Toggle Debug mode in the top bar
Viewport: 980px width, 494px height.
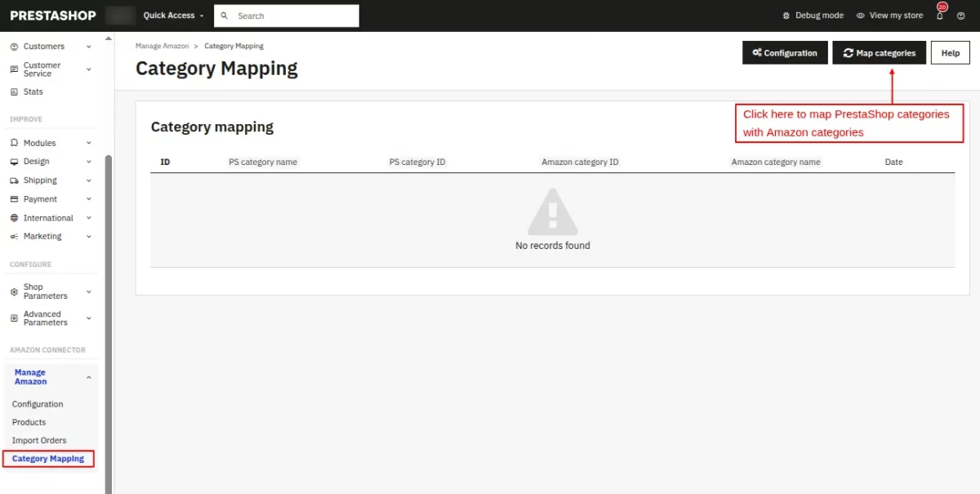[x=813, y=15]
